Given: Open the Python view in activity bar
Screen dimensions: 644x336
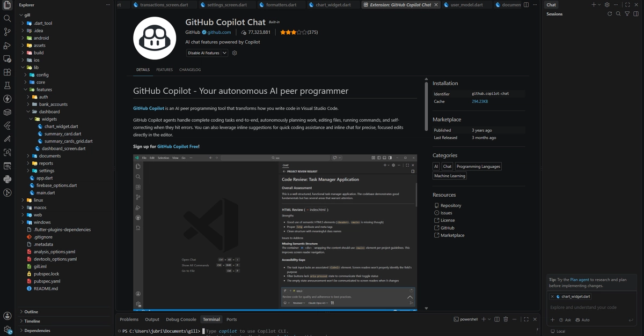Looking at the screenshot, I should point(8,179).
